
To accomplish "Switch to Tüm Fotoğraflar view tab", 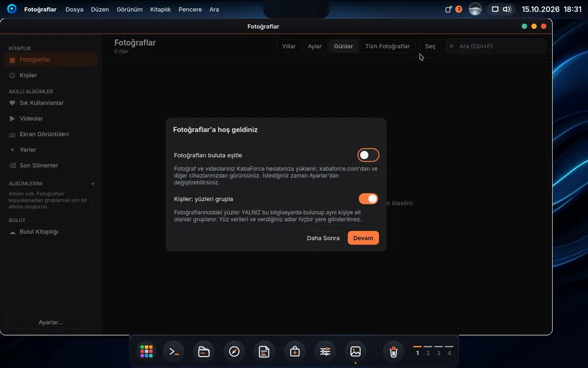I will pos(387,46).
